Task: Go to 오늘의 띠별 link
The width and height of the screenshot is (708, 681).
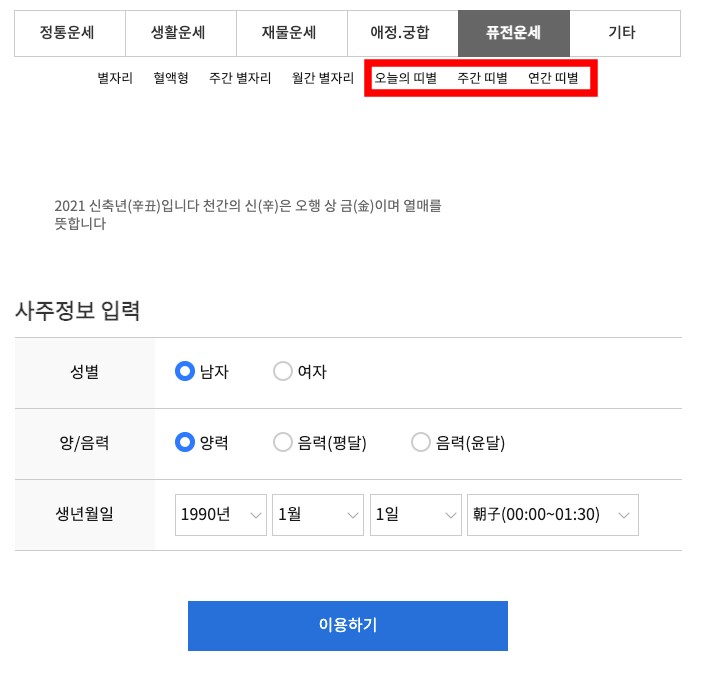Action: 405,78
